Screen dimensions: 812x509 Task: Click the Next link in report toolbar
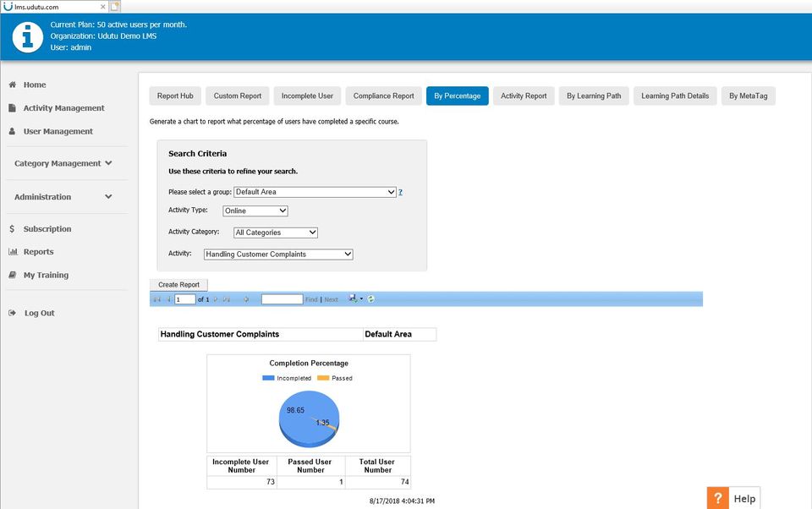pos(331,299)
